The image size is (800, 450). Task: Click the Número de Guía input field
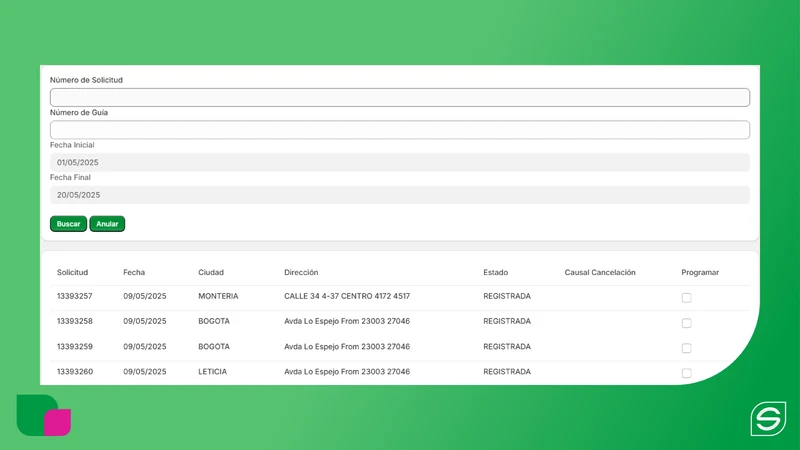click(399, 130)
